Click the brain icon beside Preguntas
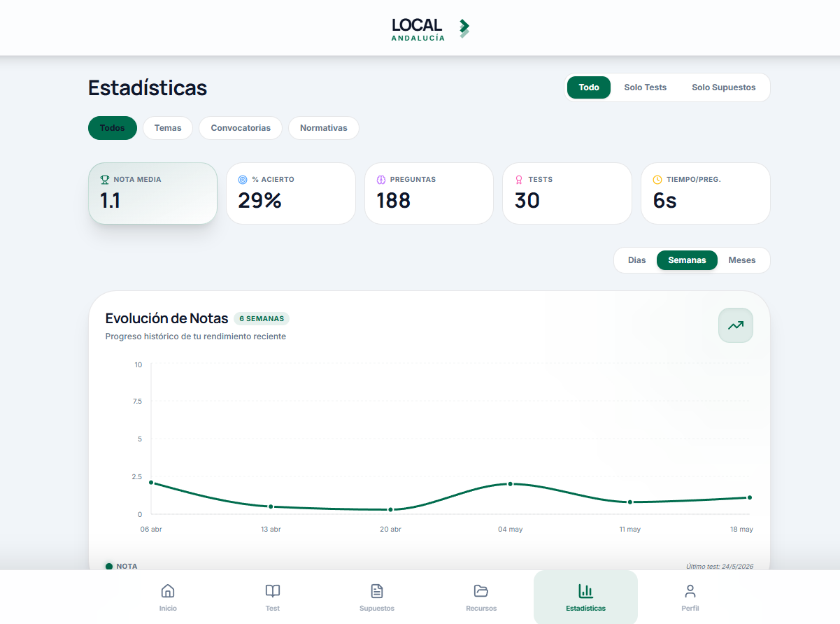The image size is (840, 624). click(x=381, y=180)
